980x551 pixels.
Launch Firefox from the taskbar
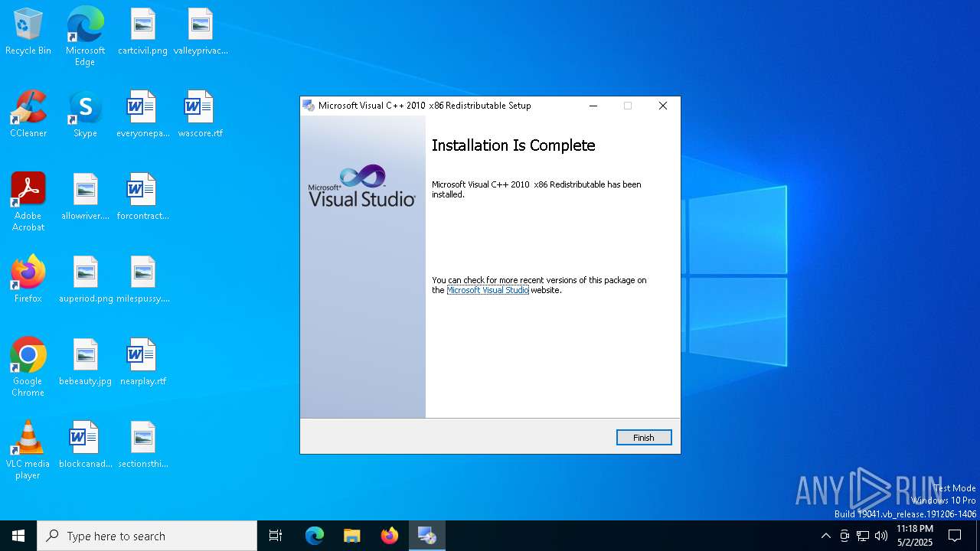390,536
